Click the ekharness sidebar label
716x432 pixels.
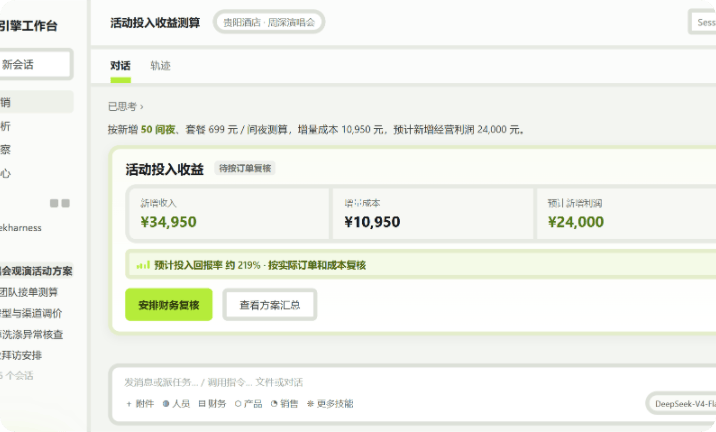[x=21, y=228]
